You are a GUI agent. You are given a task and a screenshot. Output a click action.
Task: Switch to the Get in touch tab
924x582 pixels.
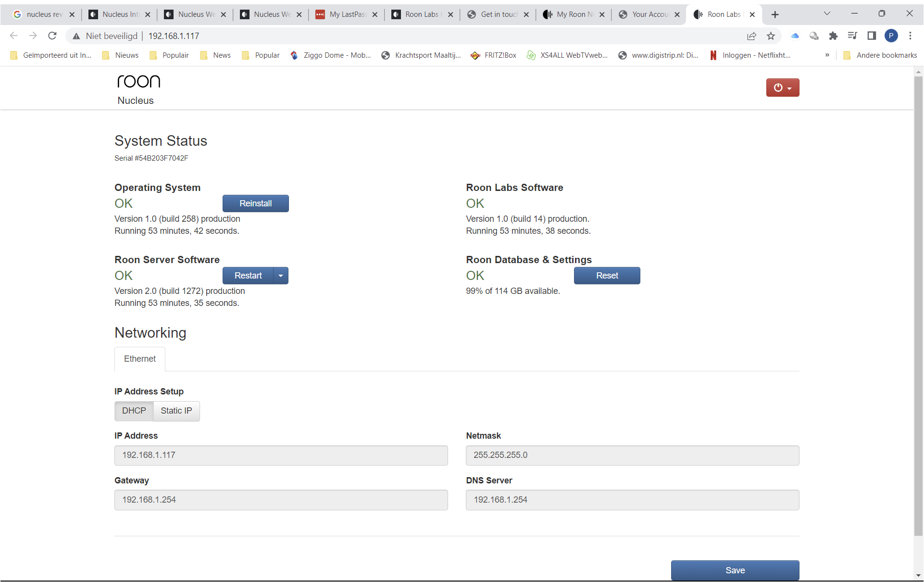(499, 14)
